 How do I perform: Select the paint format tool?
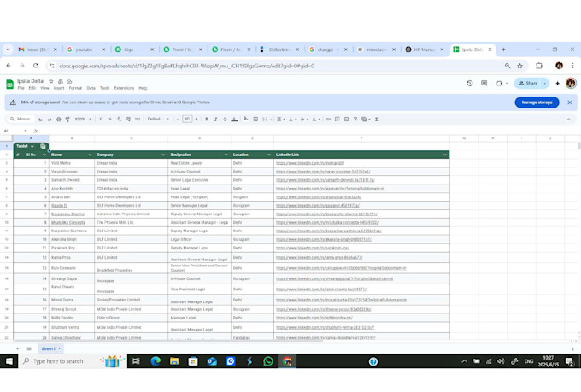coord(67,120)
